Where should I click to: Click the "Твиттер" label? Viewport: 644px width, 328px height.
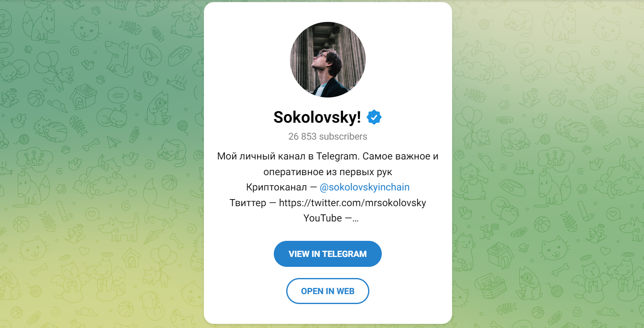[x=248, y=203]
